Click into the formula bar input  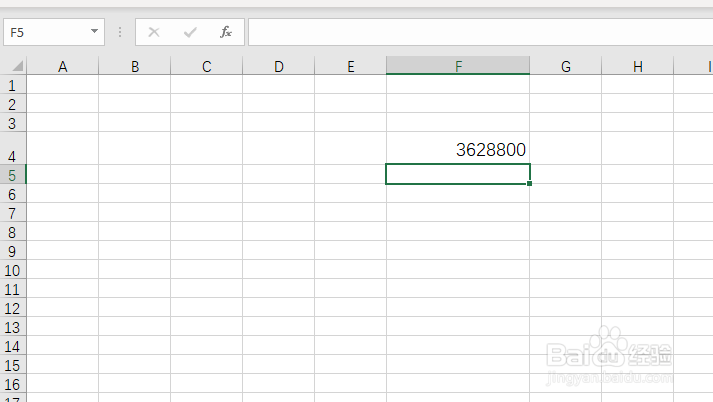coord(481,32)
